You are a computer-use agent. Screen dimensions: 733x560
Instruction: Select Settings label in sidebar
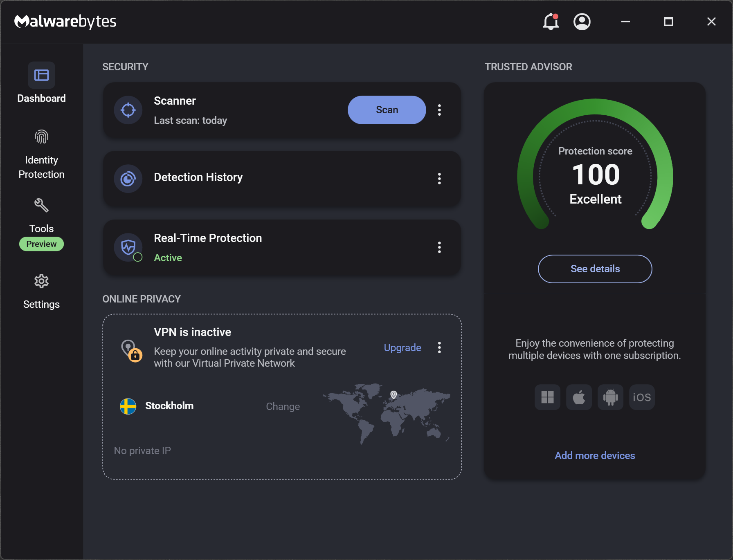[41, 305]
